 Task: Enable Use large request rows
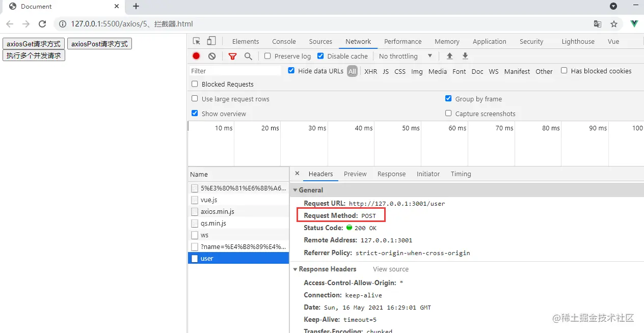tap(195, 99)
